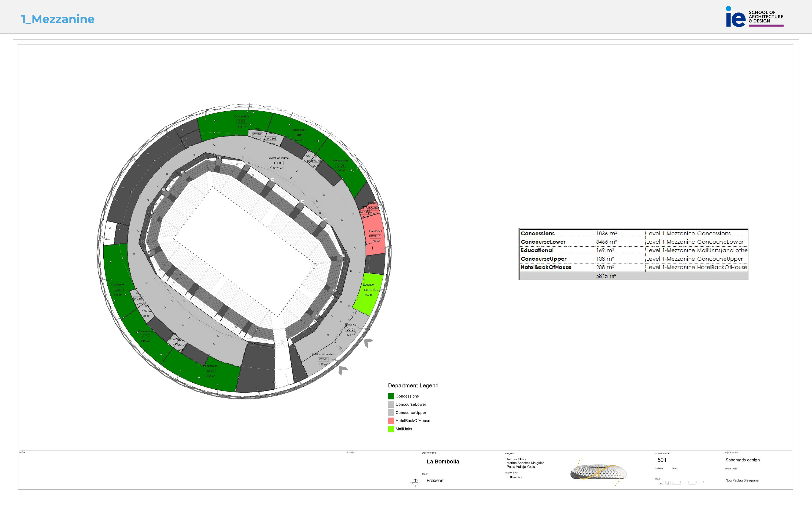Click the ConcourseUpper gray legend swatch

tap(391, 413)
